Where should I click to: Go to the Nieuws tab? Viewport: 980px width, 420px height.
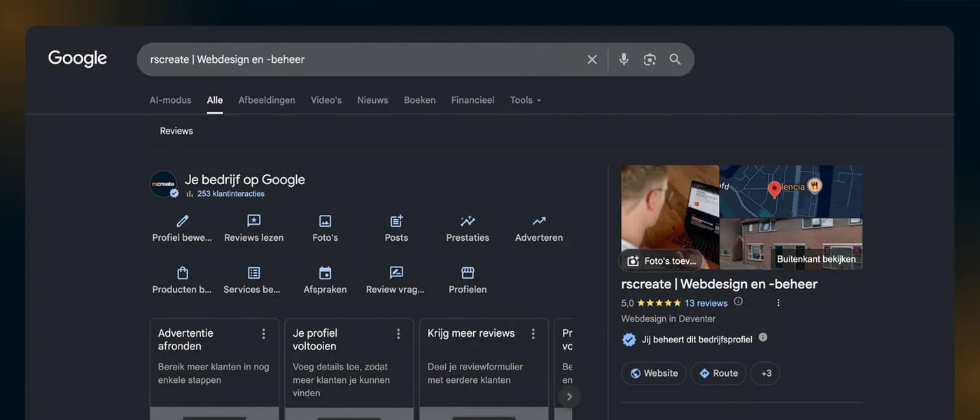[x=372, y=100]
